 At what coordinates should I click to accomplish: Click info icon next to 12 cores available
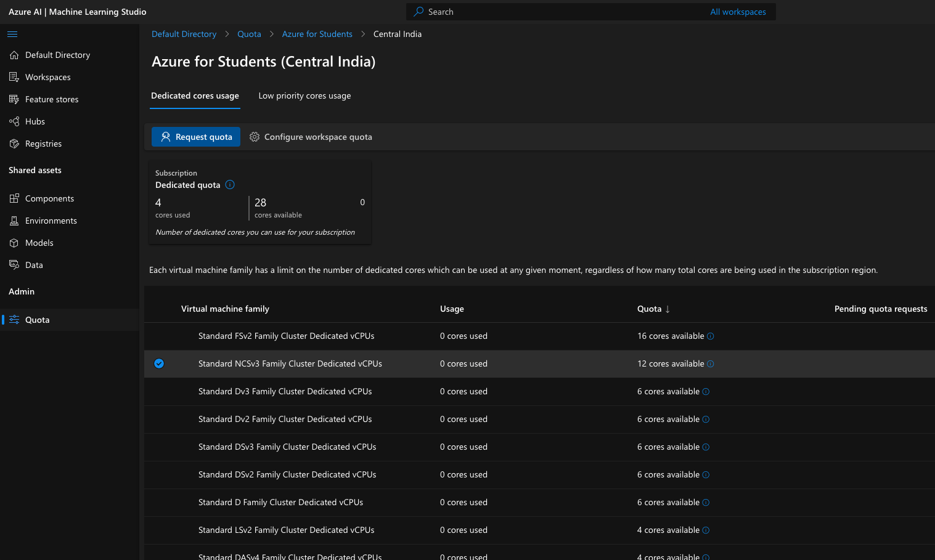coord(710,364)
